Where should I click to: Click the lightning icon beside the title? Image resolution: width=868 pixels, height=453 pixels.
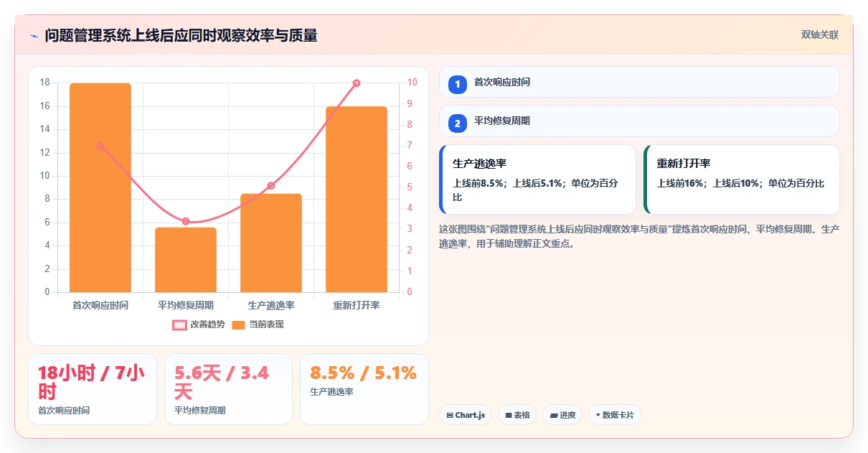tap(34, 36)
